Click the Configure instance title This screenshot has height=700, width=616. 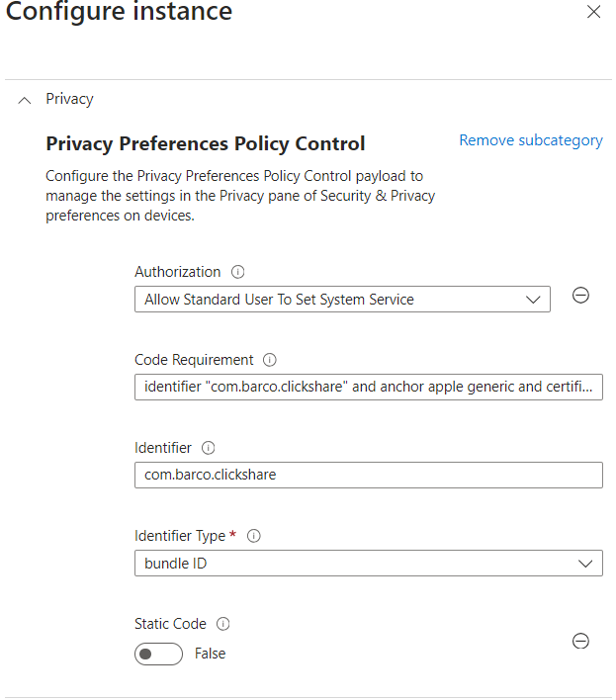point(120,13)
